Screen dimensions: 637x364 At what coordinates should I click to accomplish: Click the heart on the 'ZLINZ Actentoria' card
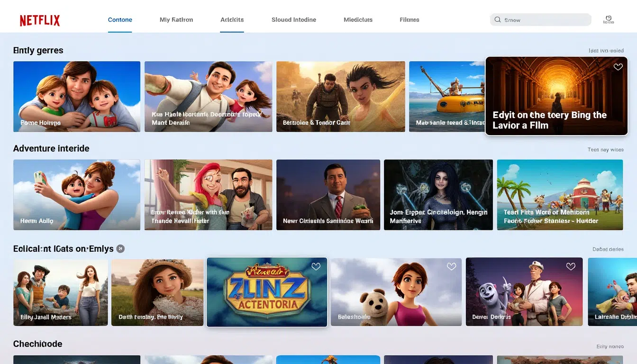pos(316,266)
